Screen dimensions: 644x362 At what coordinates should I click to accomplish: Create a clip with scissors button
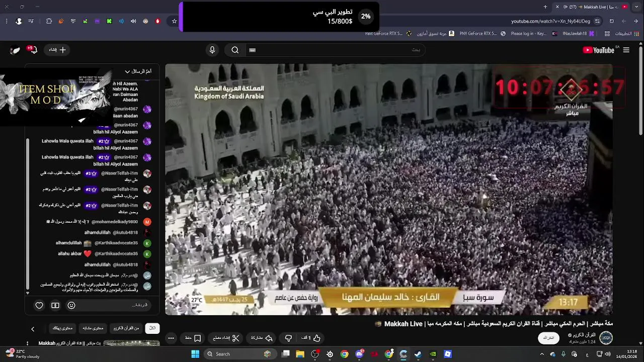[x=226, y=338]
